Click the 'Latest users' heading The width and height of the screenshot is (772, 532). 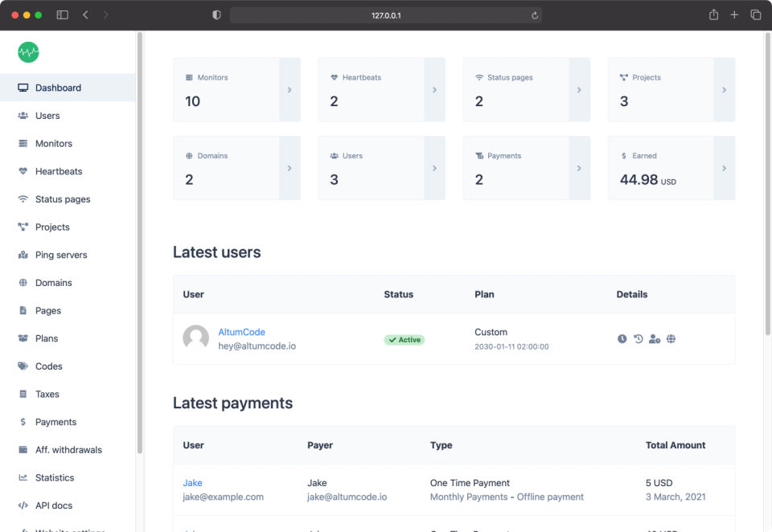click(216, 252)
